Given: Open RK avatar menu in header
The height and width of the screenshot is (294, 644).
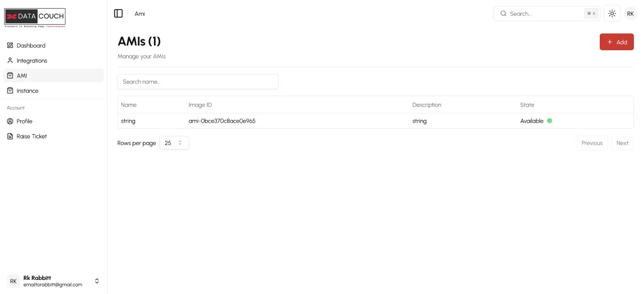Looking at the screenshot, I should [630, 14].
